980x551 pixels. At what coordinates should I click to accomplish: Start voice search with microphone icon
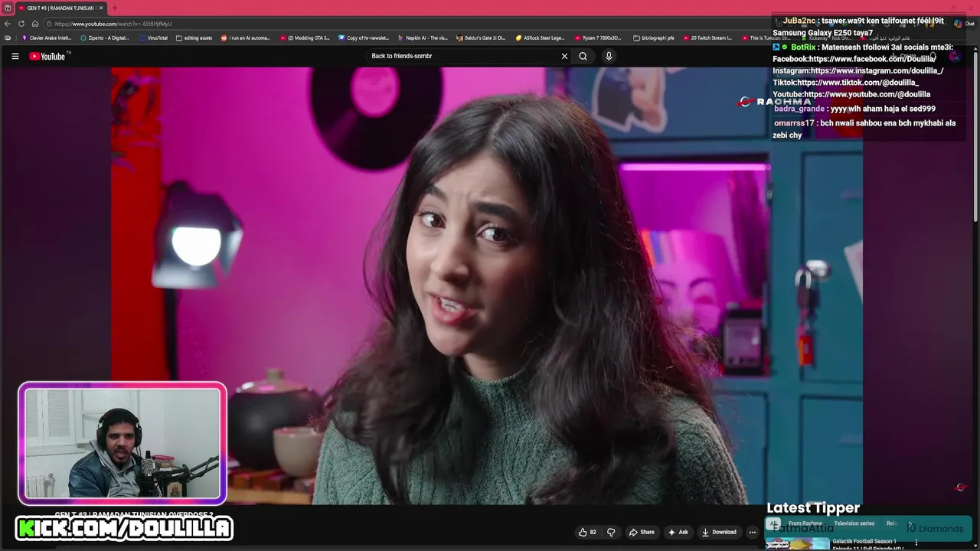(609, 56)
